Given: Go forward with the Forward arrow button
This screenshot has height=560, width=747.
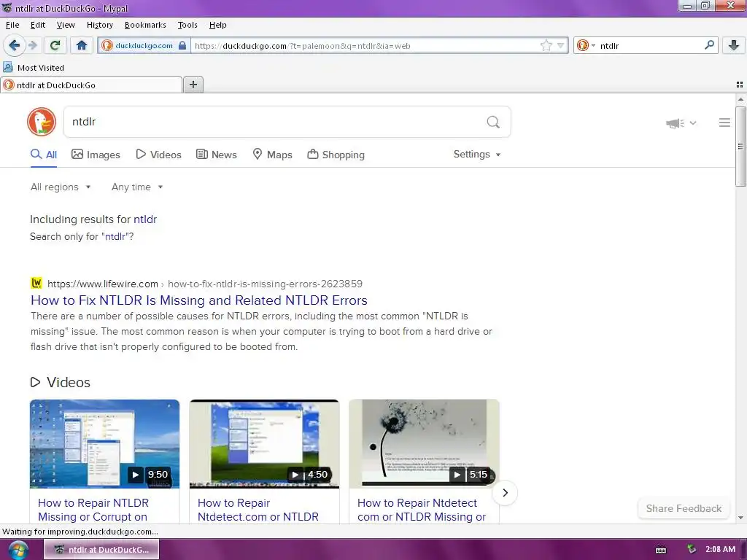Looking at the screenshot, I should coord(32,45).
